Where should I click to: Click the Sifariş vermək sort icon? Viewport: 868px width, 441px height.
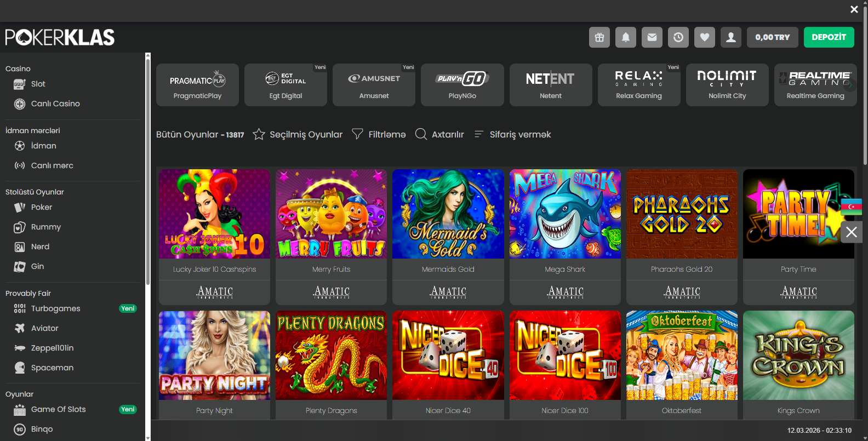tap(478, 134)
